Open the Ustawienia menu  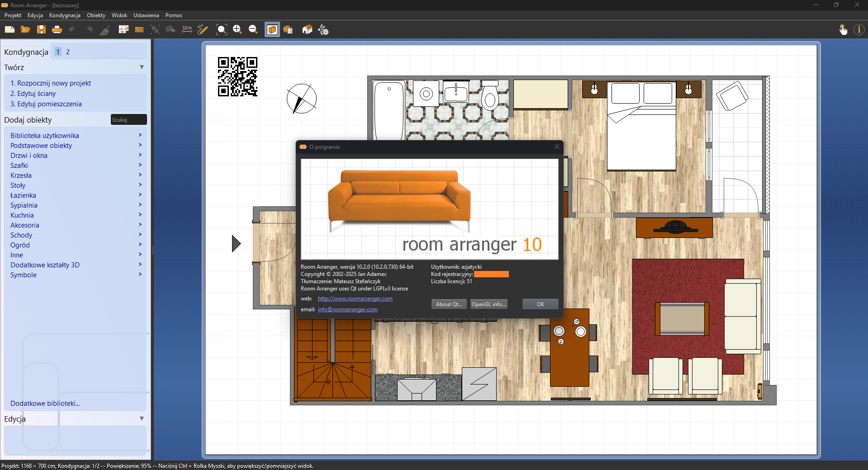coord(146,15)
